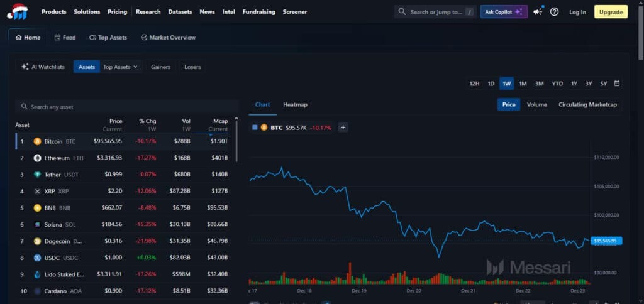Open the announcements megaphone icon
The image size is (644, 304).
pos(538,12)
